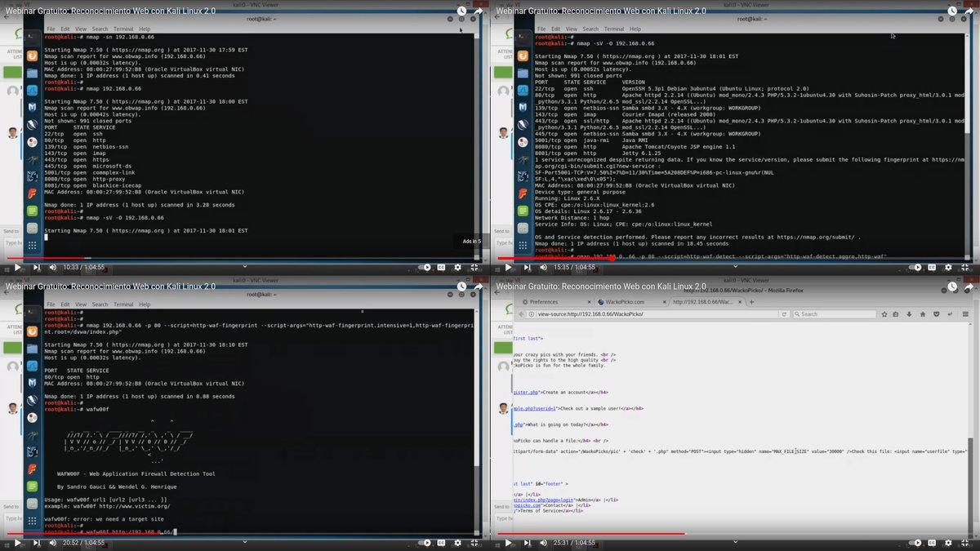Select the YouTube settings gear icon
The image size is (980, 551).
pos(948,543)
